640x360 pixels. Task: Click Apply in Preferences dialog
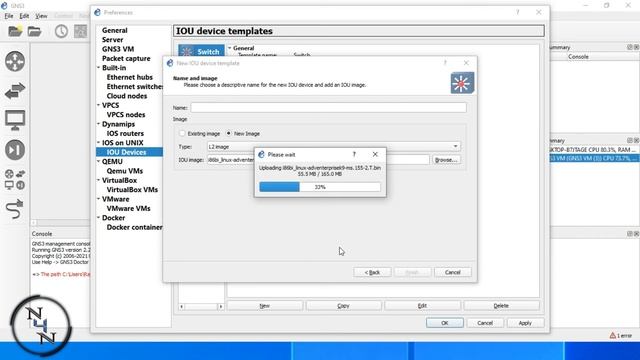click(x=525, y=323)
